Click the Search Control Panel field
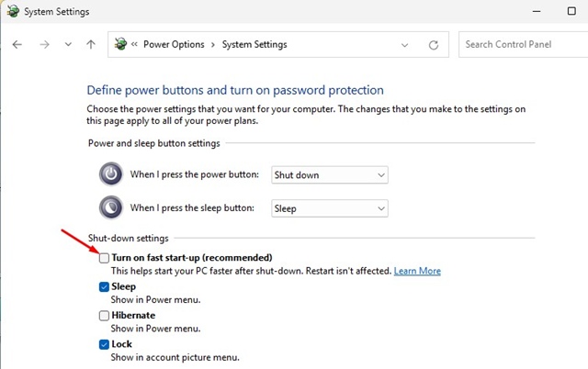The width and height of the screenshot is (588, 369). [x=519, y=44]
